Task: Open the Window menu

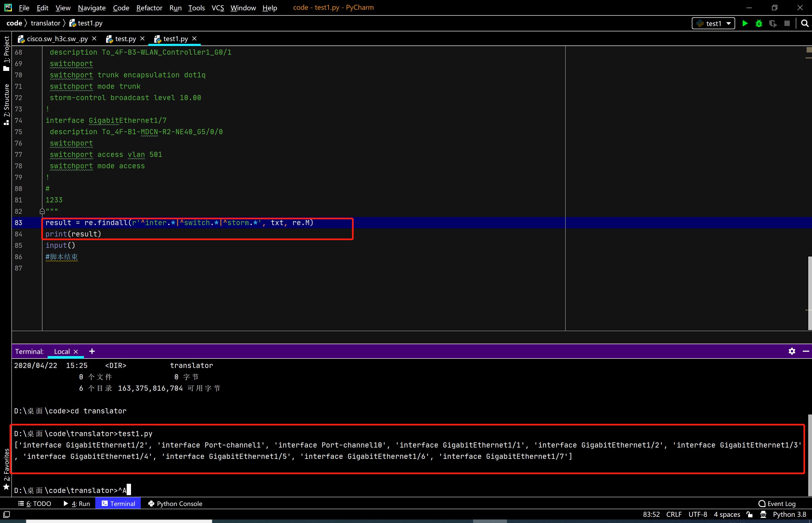Action: [x=243, y=8]
